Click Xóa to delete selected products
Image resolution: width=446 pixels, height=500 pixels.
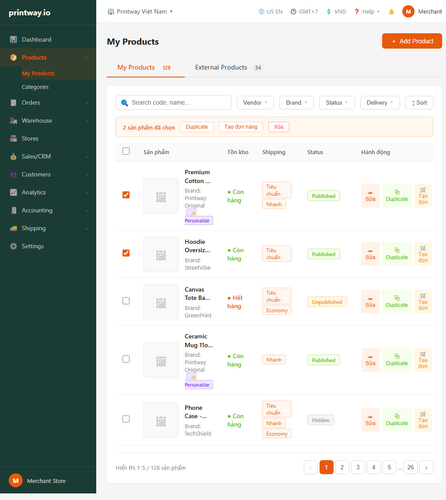(279, 127)
